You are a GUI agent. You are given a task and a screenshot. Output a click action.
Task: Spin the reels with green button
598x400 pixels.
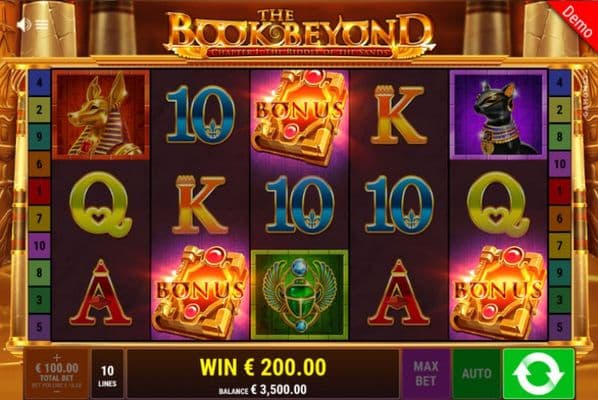(539, 374)
